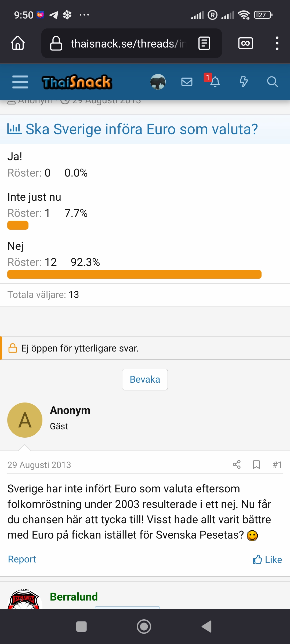Click the Bevaka button
290x644 pixels.
[x=145, y=379]
